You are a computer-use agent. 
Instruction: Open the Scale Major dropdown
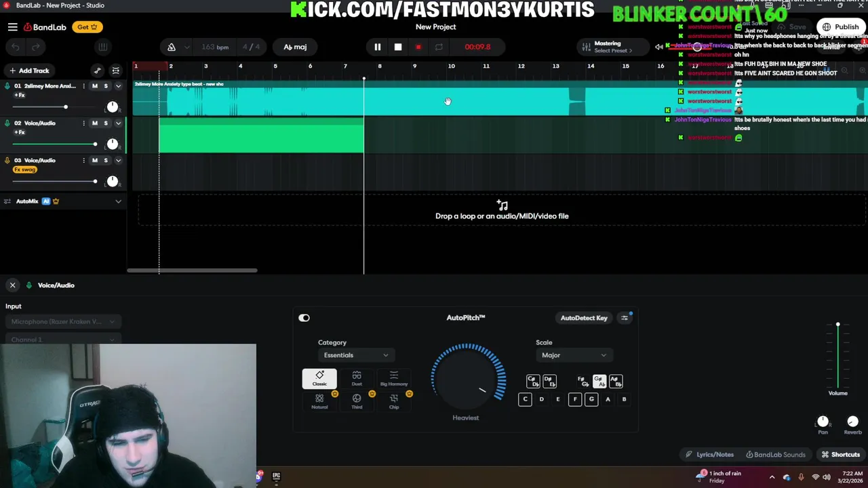[574, 355]
